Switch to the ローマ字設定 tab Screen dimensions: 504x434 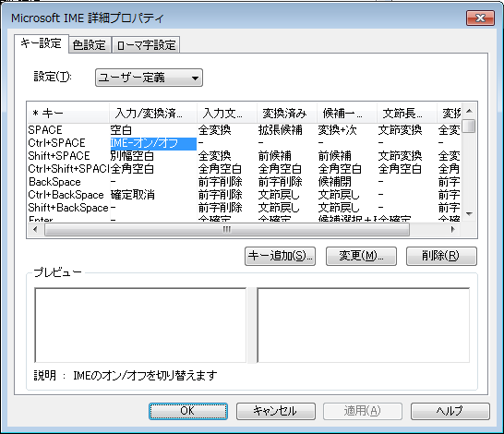(146, 44)
